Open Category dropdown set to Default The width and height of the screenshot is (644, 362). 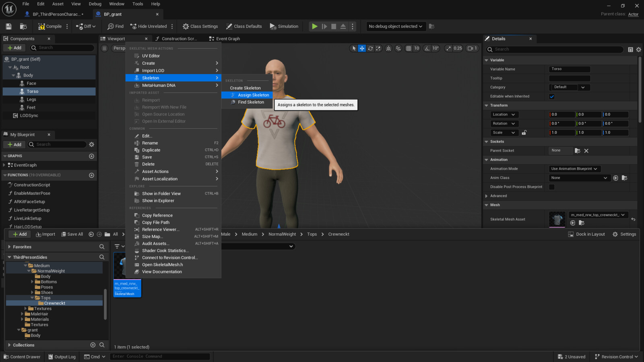[x=570, y=87]
